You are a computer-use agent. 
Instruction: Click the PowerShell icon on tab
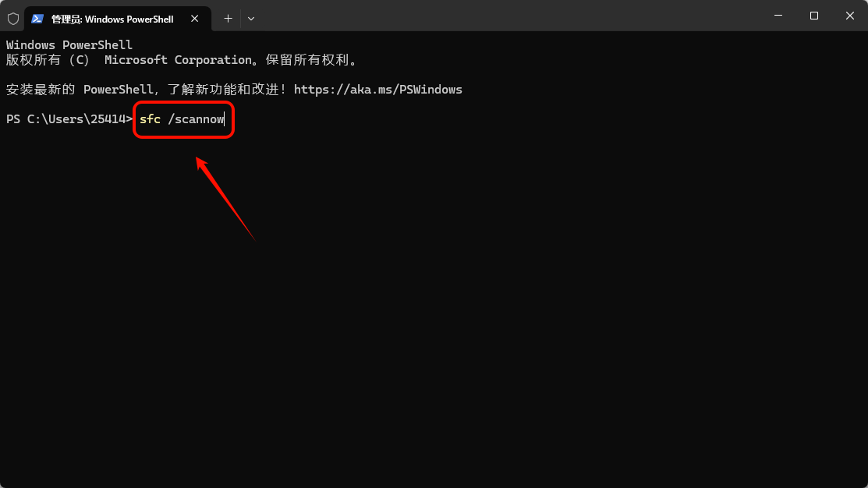tap(37, 19)
